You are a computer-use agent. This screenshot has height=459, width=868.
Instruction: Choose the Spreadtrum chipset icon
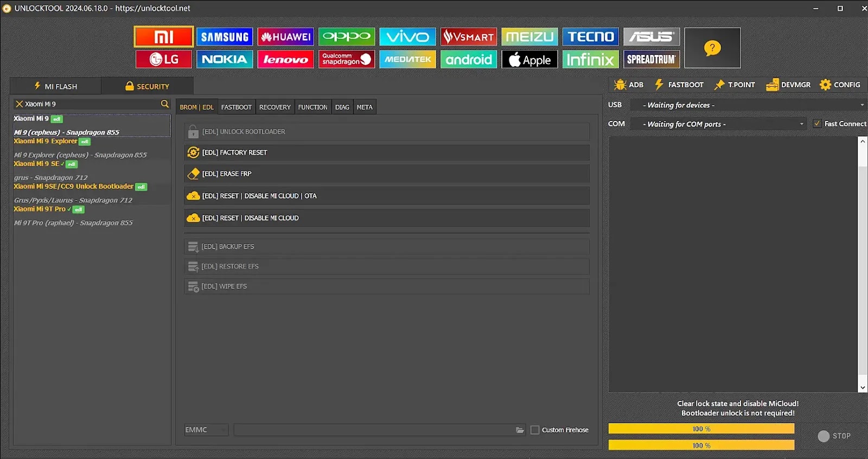tap(652, 59)
